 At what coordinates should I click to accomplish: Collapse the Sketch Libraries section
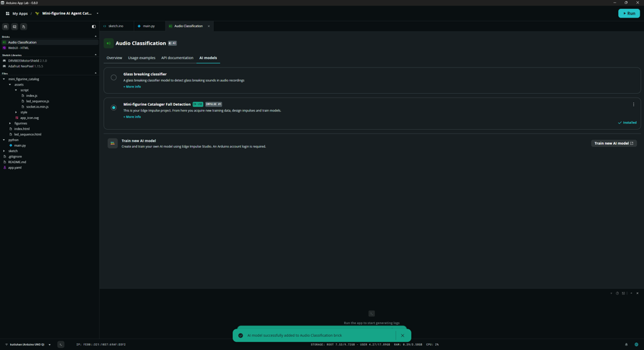click(x=96, y=55)
